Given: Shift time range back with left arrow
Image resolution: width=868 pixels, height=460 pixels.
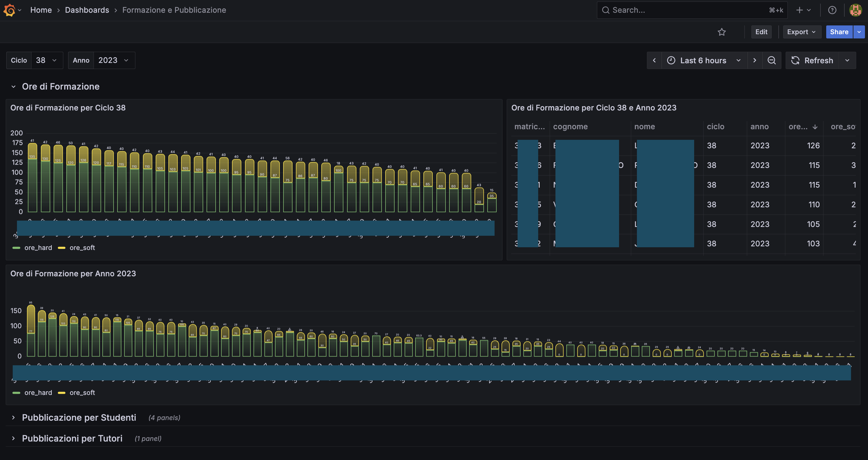Looking at the screenshot, I should [654, 60].
